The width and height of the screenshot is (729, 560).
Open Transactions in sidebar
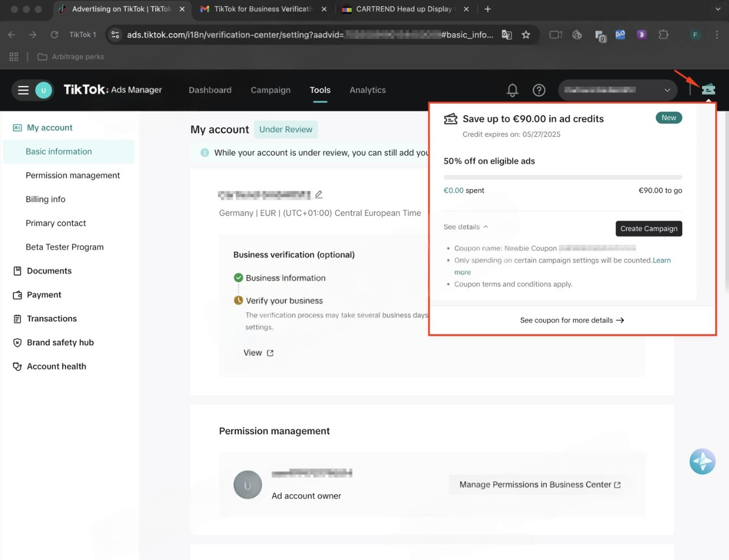pos(52,319)
